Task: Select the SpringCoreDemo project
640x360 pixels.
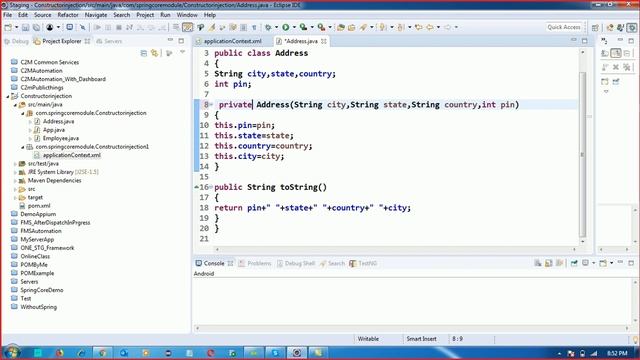Action: (x=42, y=290)
